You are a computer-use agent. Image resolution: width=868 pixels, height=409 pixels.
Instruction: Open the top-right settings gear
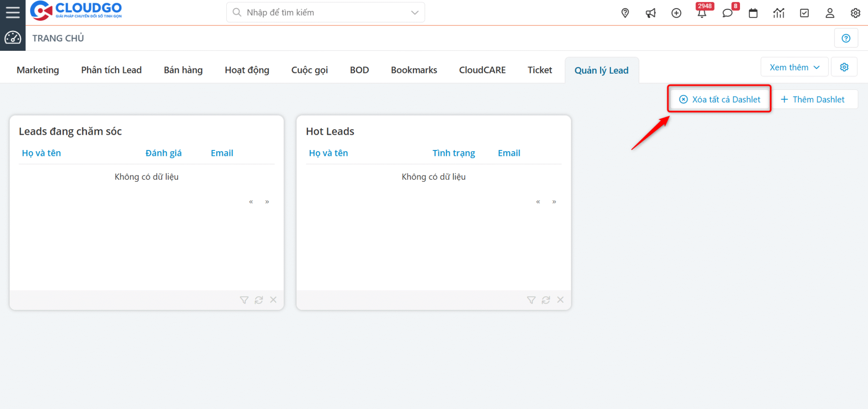point(855,13)
